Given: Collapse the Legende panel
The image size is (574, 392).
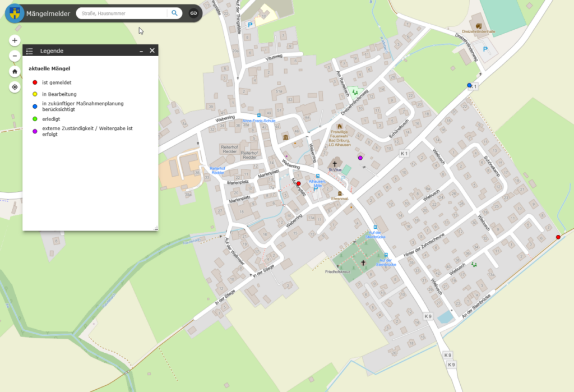Looking at the screenshot, I should 141,51.
